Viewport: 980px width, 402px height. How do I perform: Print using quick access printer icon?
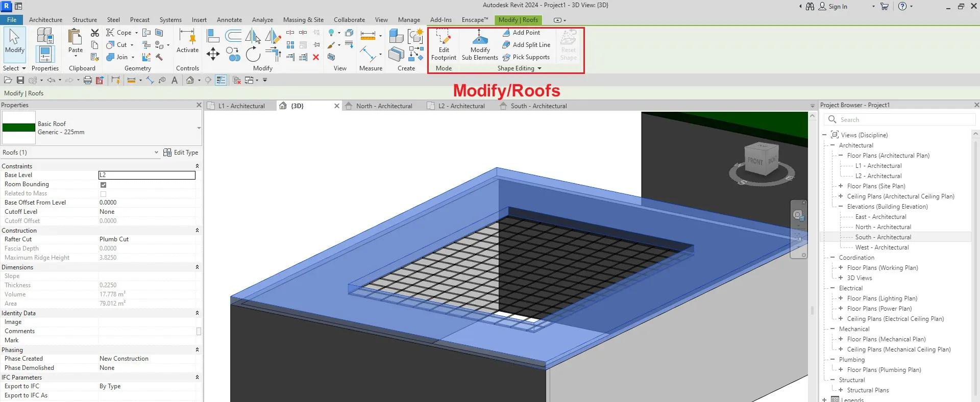[x=88, y=80]
